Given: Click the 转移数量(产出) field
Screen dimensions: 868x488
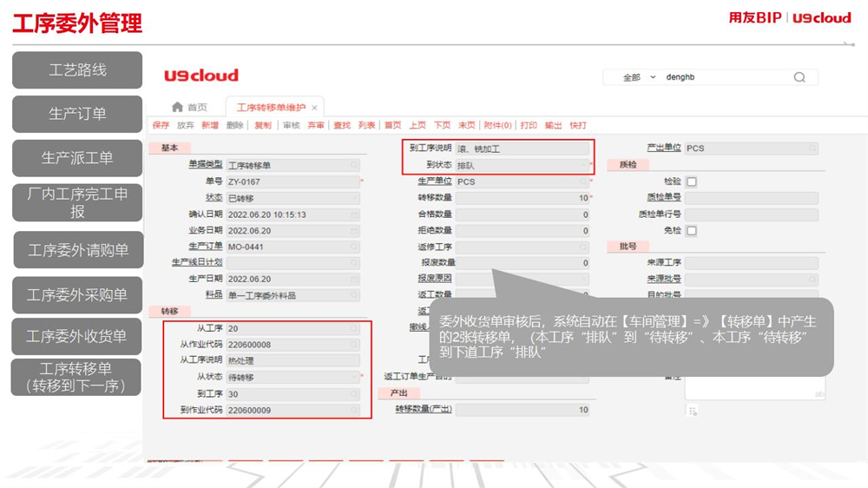Looking at the screenshot, I should pyautogui.click(x=523, y=410).
